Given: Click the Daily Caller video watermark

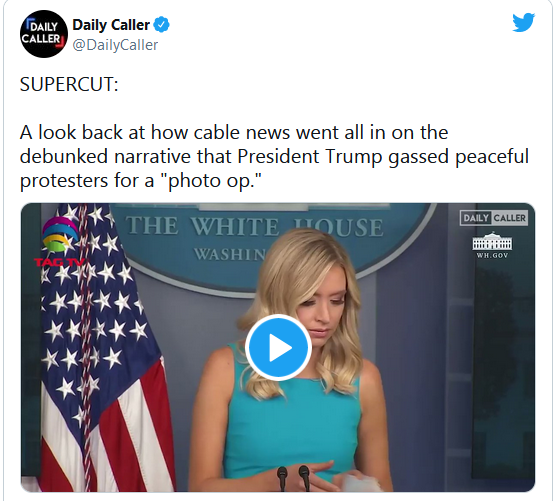Looking at the screenshot, I should pyautogui.click(x=494, y=218).
